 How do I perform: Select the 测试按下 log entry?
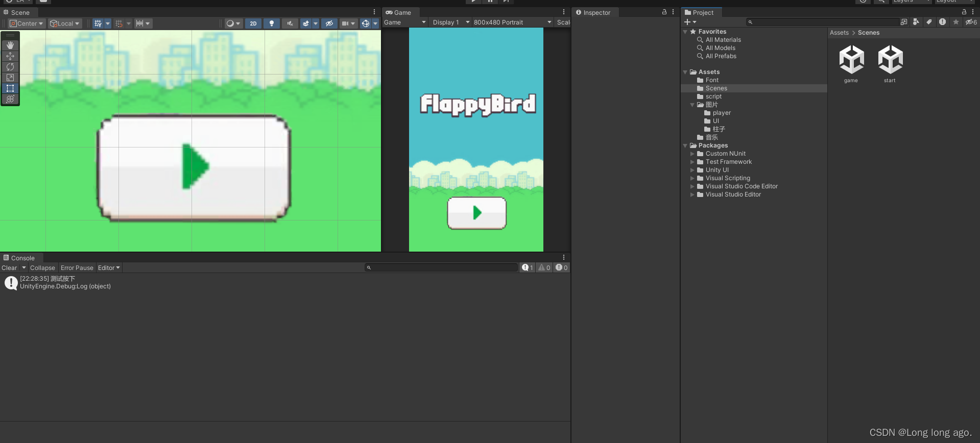tap(285, 283)
